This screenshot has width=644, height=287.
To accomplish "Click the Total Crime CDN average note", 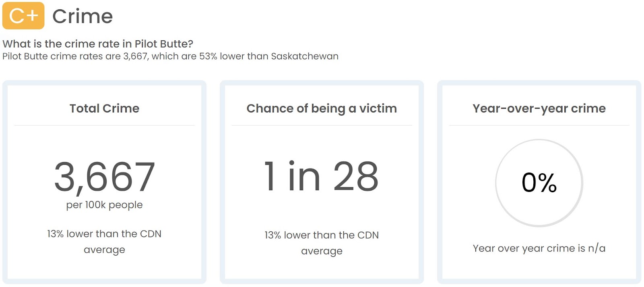I will coord(104,241).
